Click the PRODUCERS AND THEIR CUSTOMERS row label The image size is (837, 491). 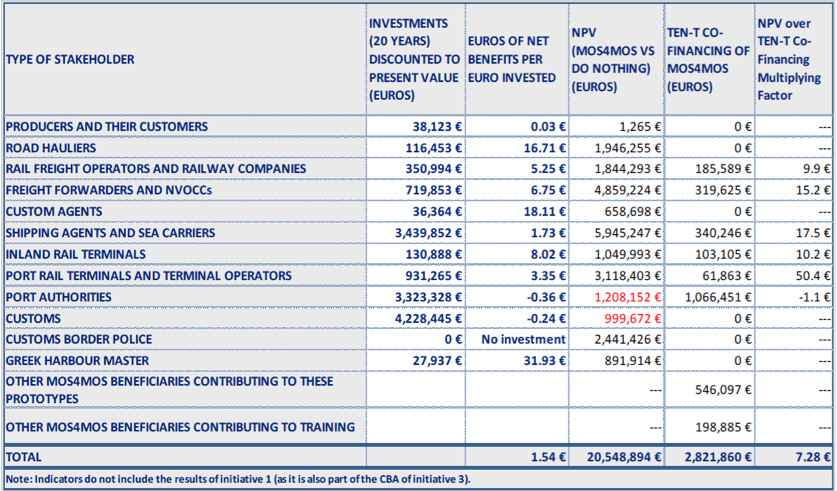coord(107,127)
